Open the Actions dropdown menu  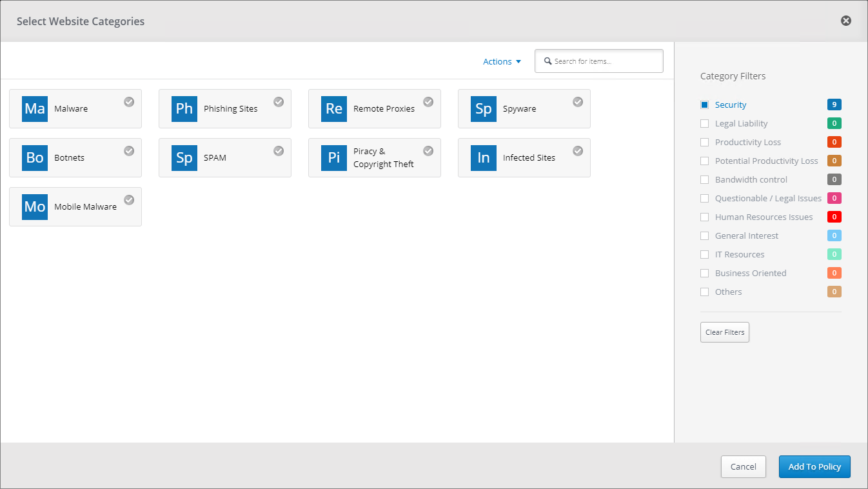pos(502,61)
